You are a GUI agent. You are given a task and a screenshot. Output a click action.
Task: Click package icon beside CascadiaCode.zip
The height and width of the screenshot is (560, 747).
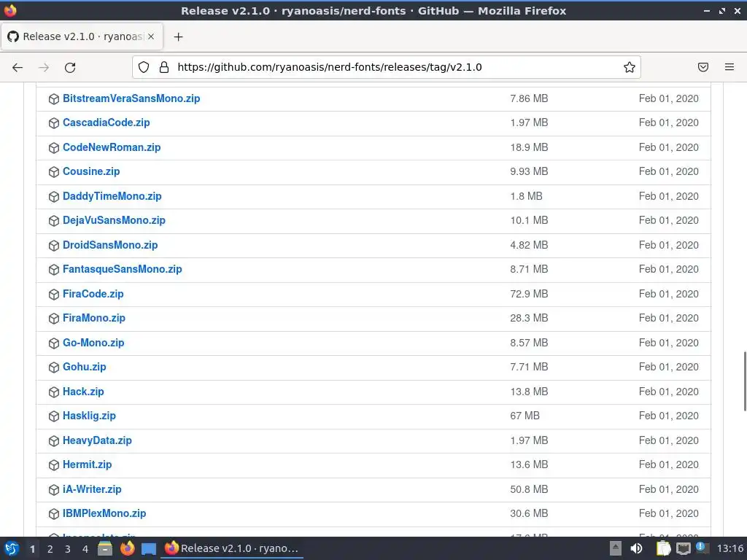(54, 123)
